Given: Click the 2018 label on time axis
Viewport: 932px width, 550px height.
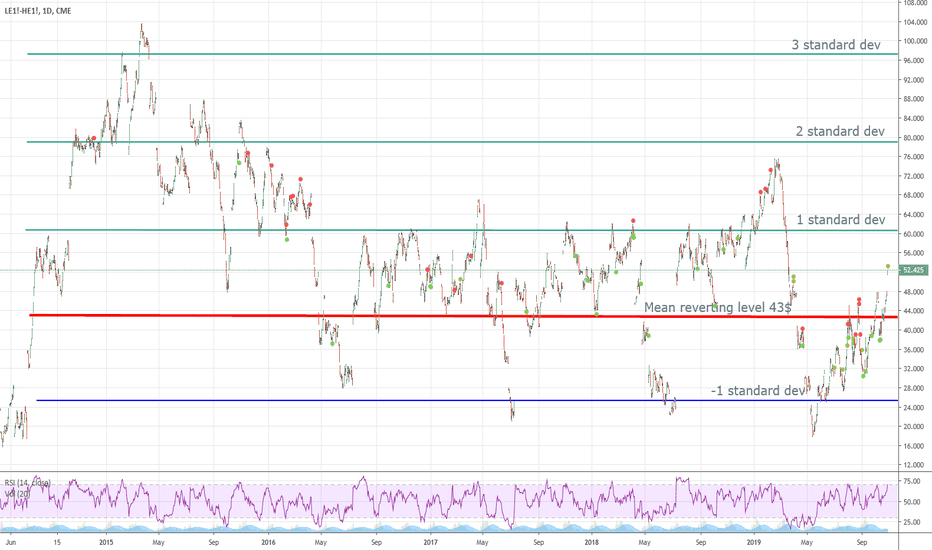Looking at the screenshot, I should click(x=591, y=542).
